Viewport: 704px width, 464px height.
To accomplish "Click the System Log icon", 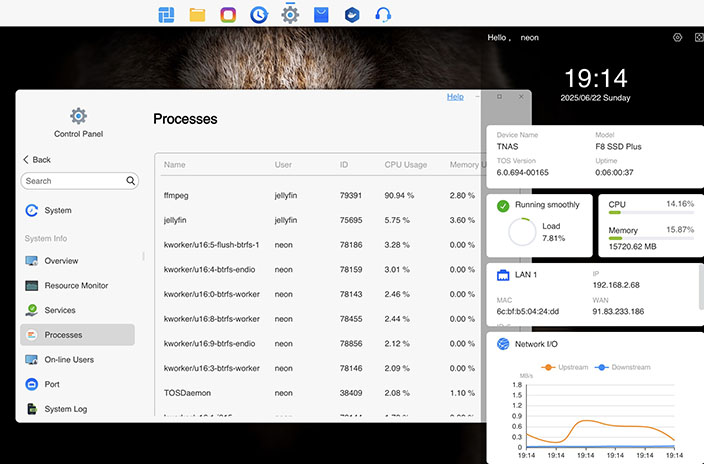I will point(31,409).
